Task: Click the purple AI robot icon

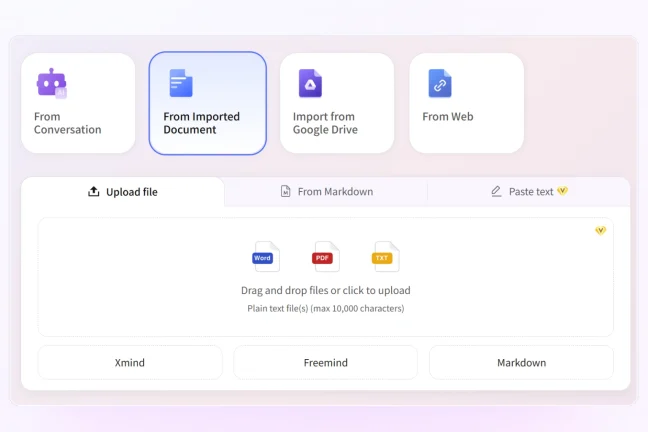Action: 52,83
